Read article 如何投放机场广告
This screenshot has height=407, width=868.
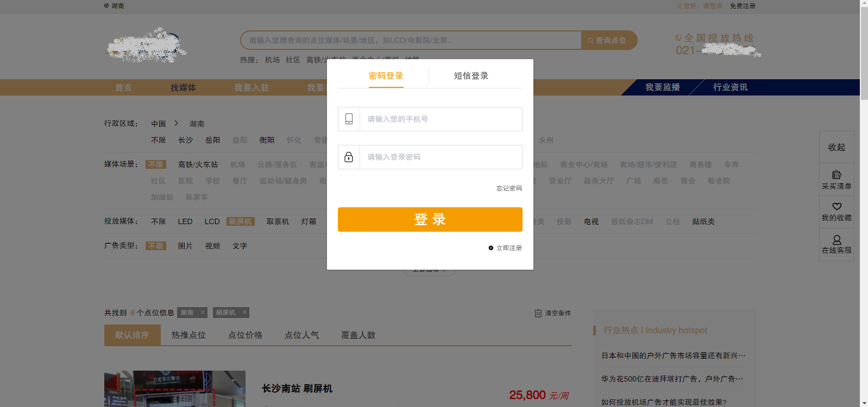[x=664, y=402]
